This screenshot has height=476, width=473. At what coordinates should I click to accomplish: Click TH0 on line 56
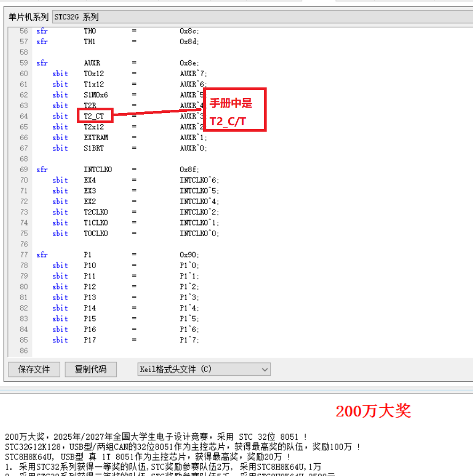90,31
